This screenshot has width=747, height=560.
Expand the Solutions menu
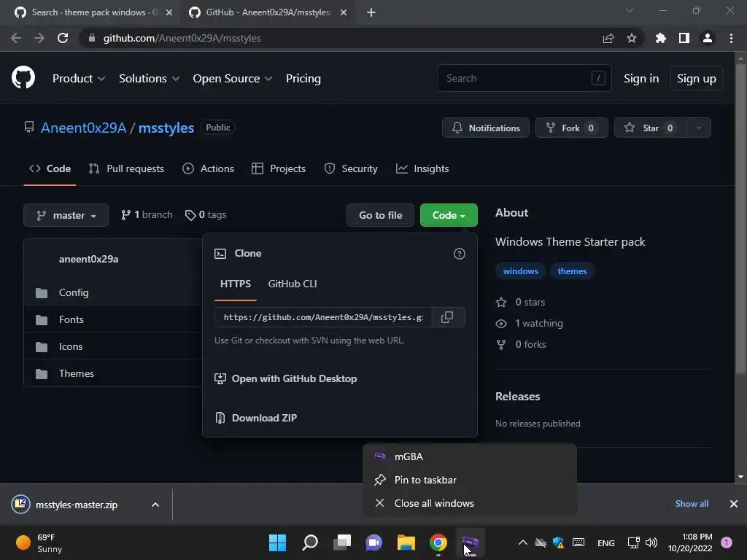tap(149, 79)
